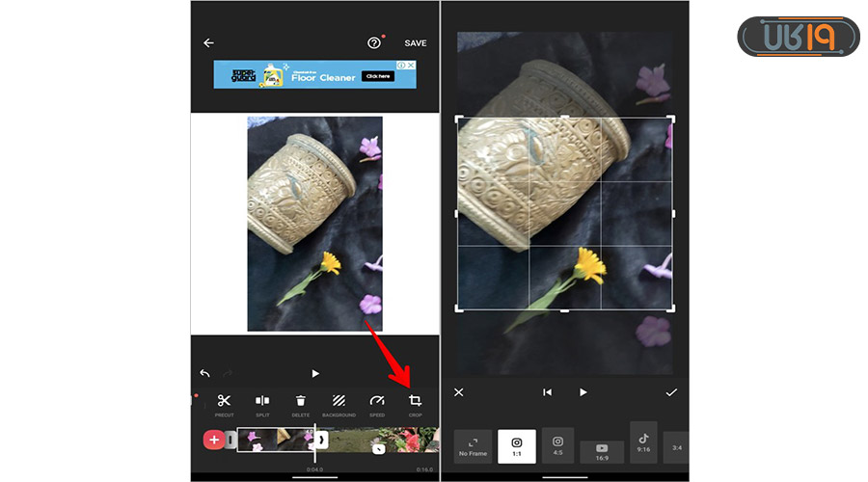This screenshot has width=868, height=482.
Task: Select the Precut scissors tool
Action: click(224, 403)
